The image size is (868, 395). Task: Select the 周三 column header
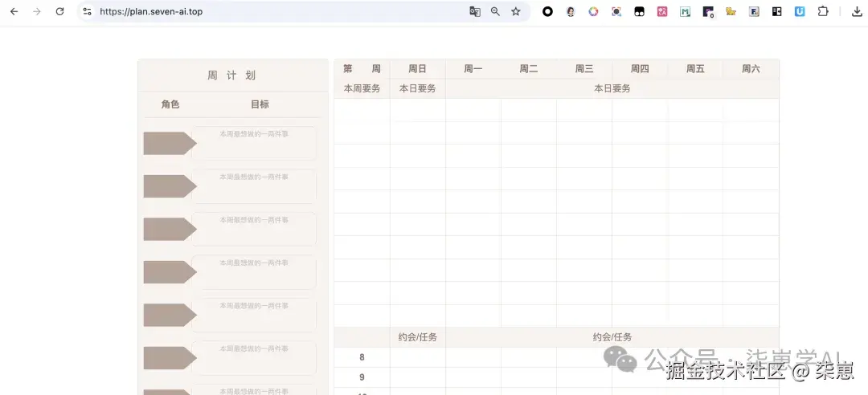584,69
